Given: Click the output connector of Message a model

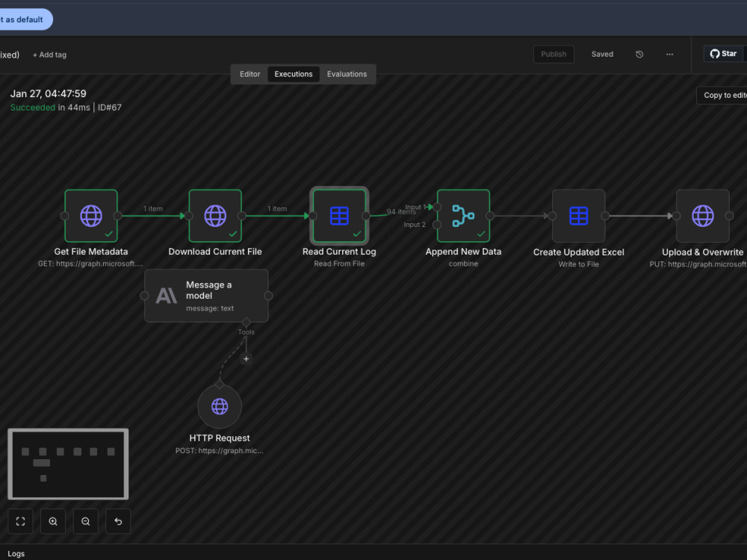Looking at the screenshot, I should tap(268, 296).
